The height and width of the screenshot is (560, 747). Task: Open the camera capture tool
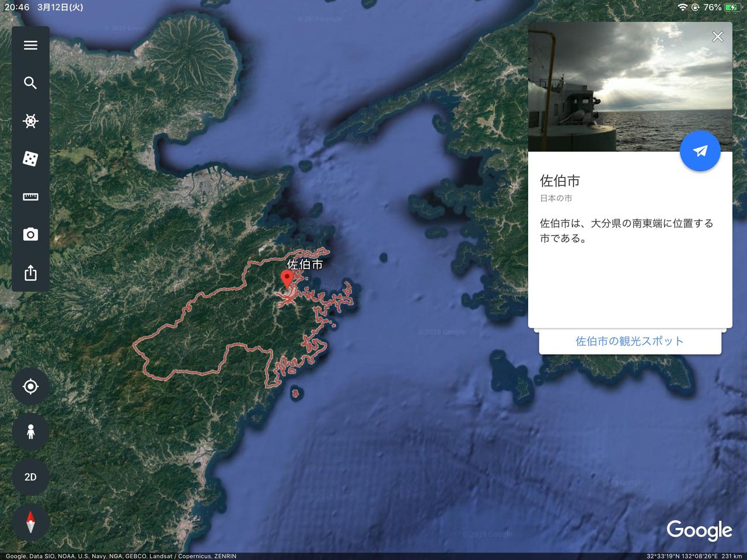click(30, 235)
